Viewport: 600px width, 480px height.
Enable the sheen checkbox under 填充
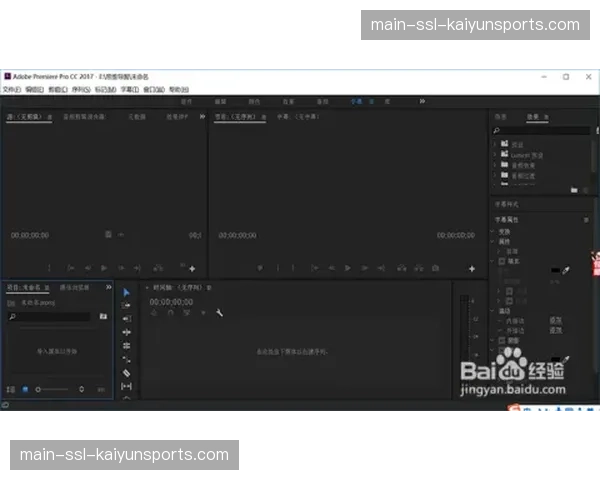(x=509, y=291)
